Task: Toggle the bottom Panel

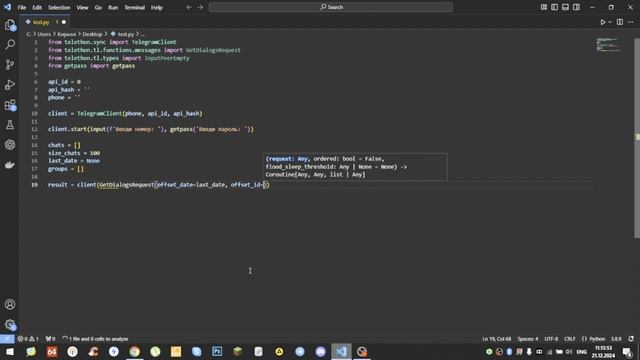Action: (x=565, y=7)
